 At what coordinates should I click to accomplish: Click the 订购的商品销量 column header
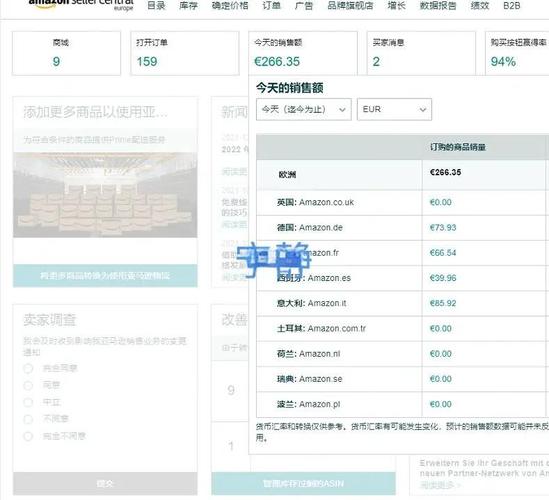(x=458, y=147)
